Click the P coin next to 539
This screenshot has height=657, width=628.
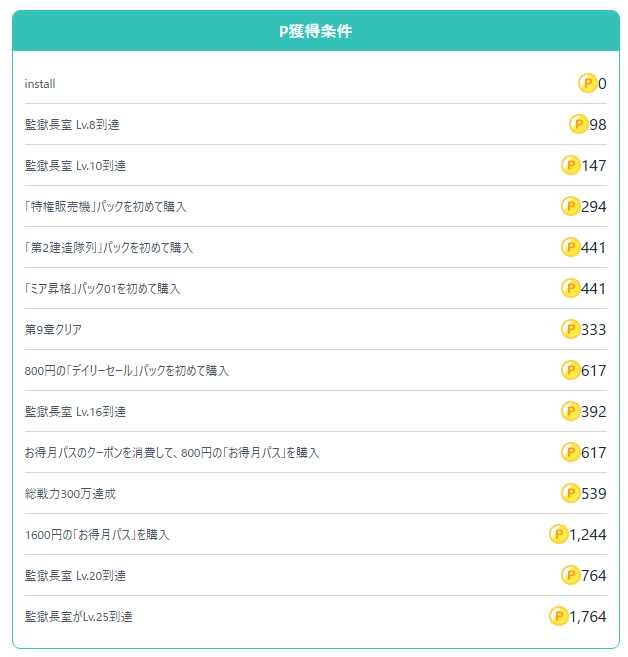pyautogui.click(x=571, y=493)
